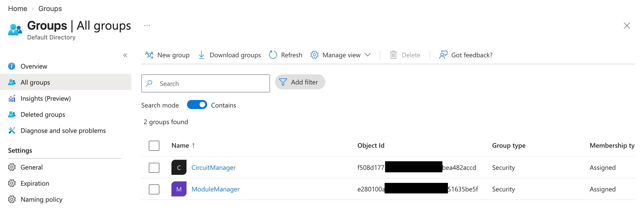This screenshot has width=644, height=211.
Task: Click the All groups sidebar icon
Action: click(x=12, y=82)
